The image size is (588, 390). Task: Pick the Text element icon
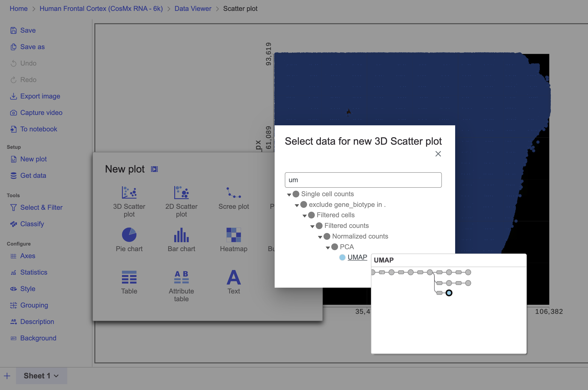coord(233,277)
